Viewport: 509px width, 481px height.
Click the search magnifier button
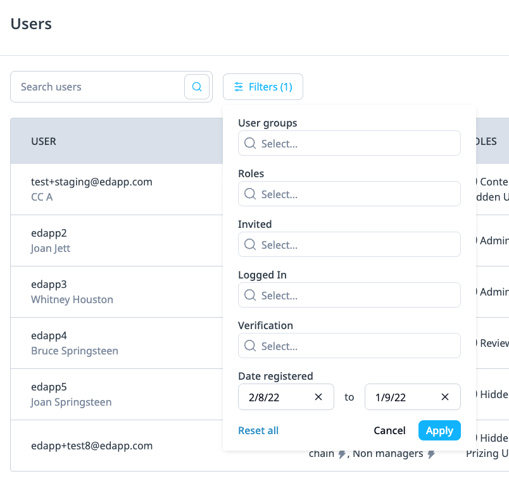197,87
